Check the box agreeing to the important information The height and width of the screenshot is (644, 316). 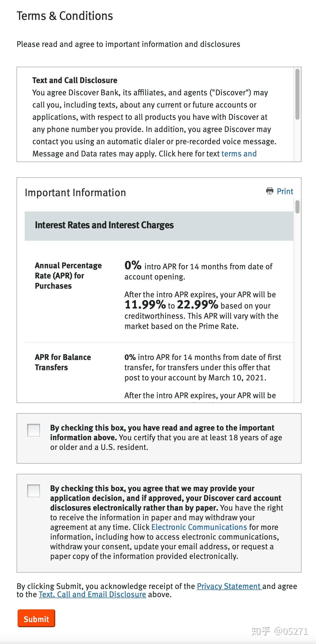tap(34, 430)
